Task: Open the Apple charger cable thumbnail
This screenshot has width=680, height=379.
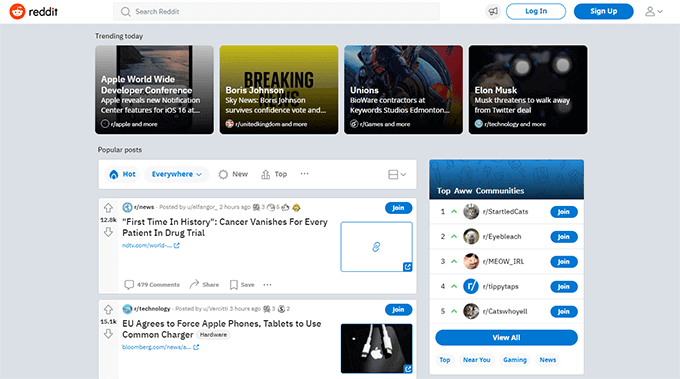Action: pos(376,348)
